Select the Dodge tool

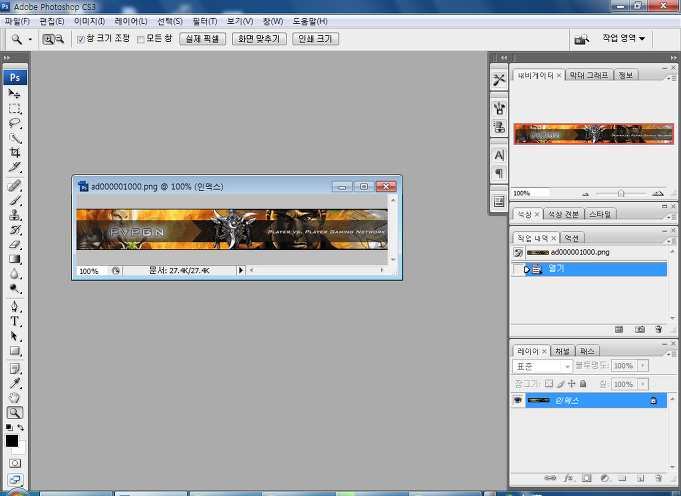click(14, 289)
